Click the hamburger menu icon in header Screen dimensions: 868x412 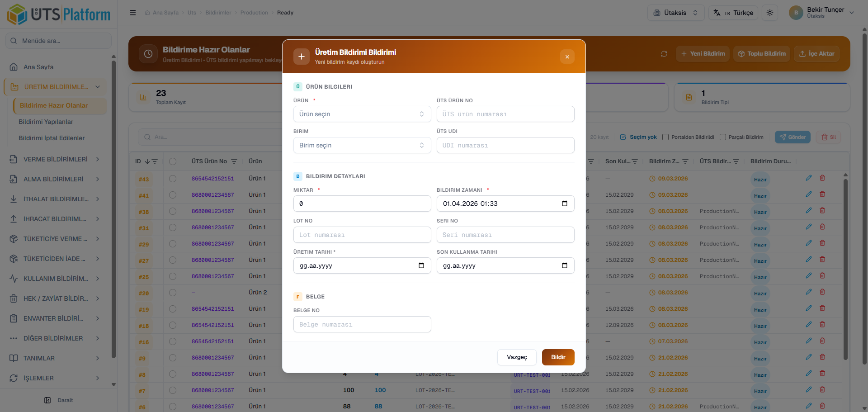(133, 13)
